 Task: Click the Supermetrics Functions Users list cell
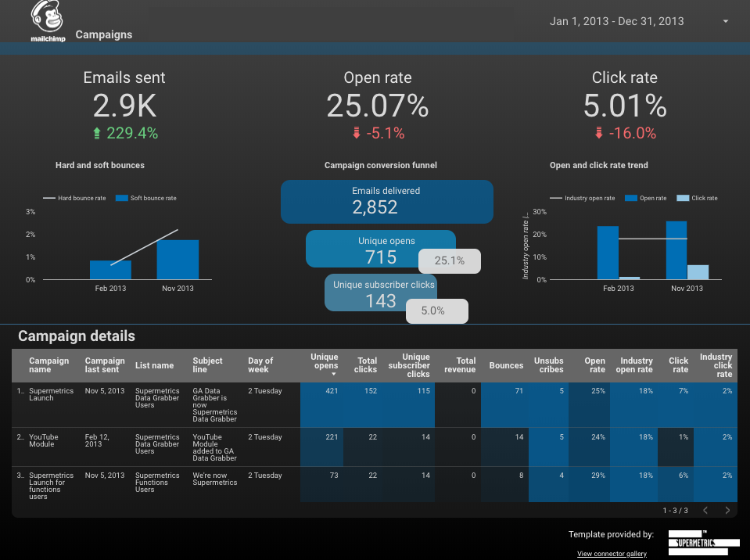tap(157, 482)
